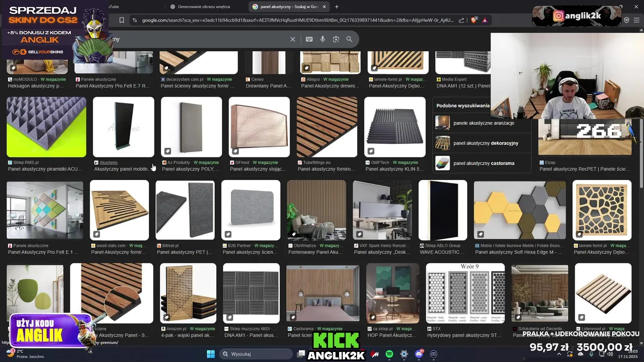The width and height of the screenshot is (644, 362).
Task: Open Bitmat.pl PET panel thumbnail
Action: 185,210
